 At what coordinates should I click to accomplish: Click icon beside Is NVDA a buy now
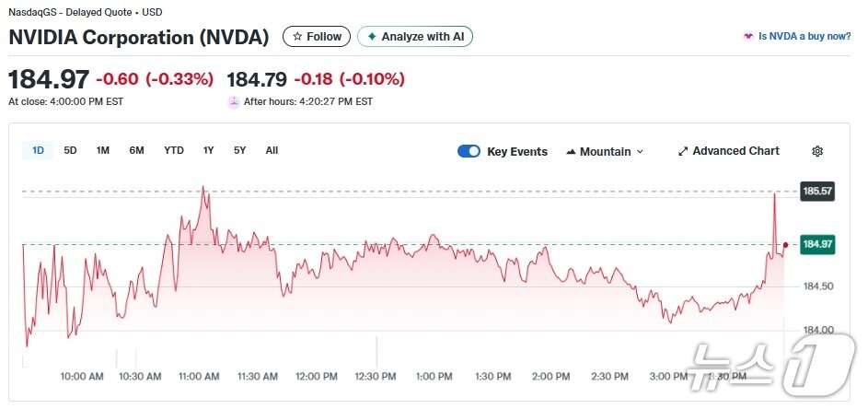tap(748, 37)
